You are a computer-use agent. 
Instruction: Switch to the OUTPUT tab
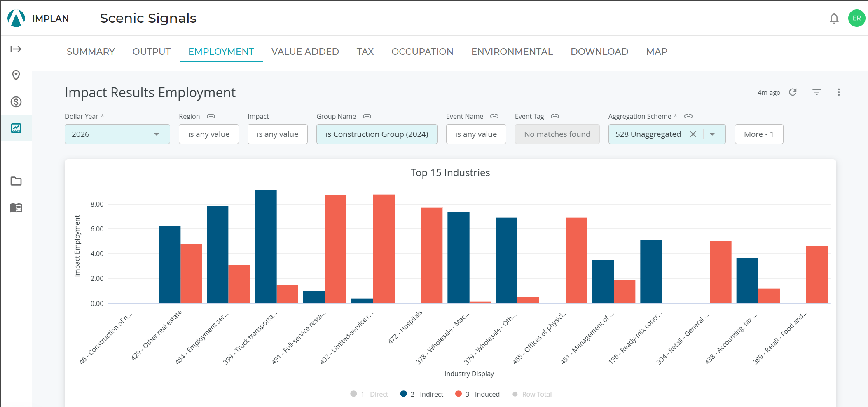[152, 52]
